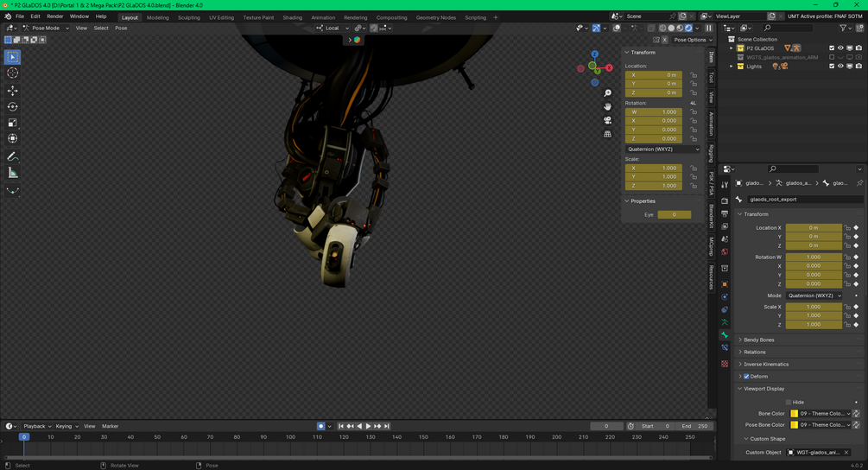Switch to Sculpting workspace tab

click(189, 18)
